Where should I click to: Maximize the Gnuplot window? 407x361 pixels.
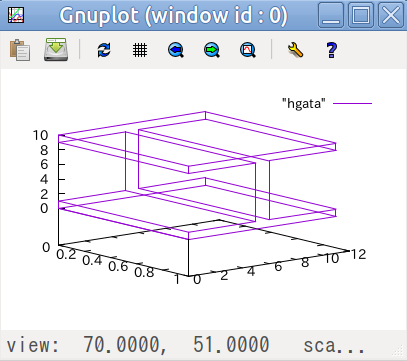(360, 15)
